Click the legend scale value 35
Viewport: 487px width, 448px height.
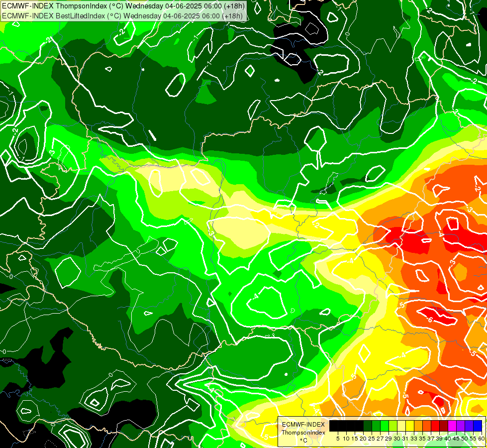[x=422, y=439]
